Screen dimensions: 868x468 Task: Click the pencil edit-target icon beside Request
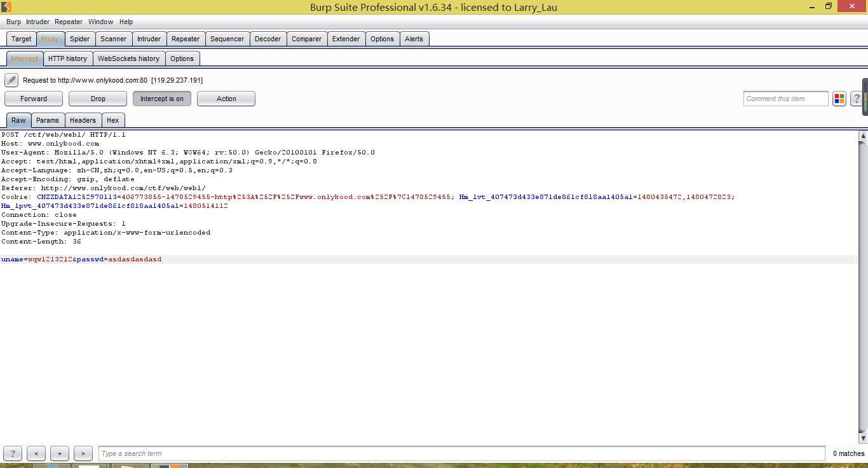pos(11,80)
